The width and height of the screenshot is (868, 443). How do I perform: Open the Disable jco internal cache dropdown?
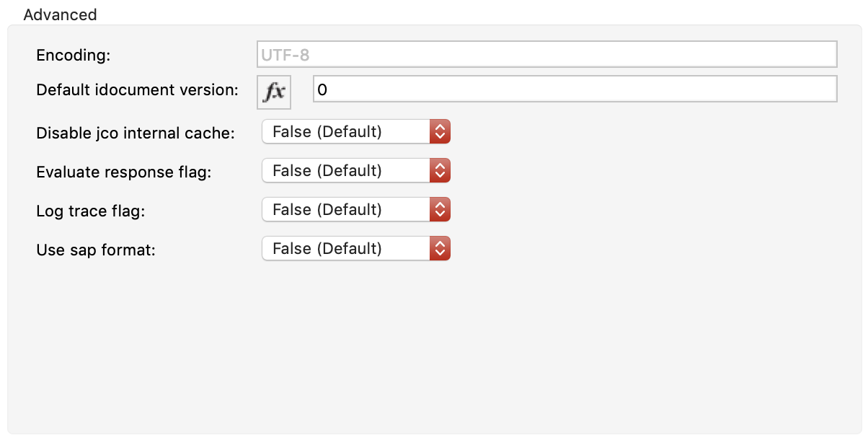click(x=346, y=131)
